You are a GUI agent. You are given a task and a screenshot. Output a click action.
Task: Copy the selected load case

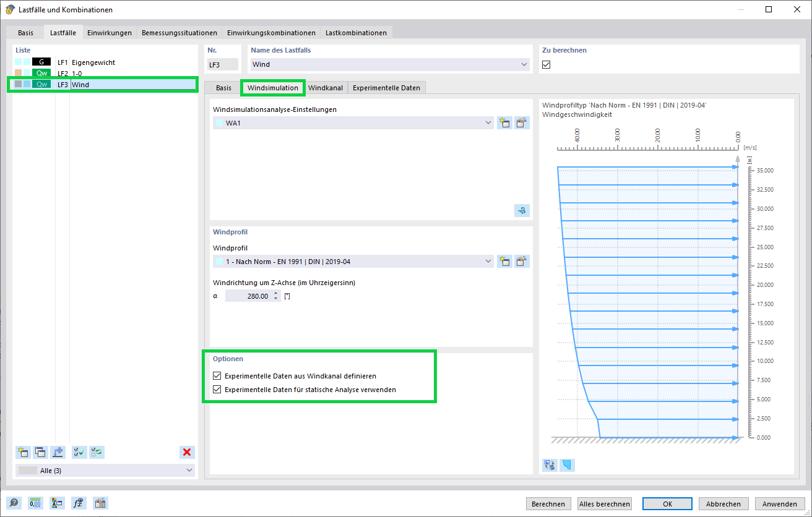click(40, 452)
